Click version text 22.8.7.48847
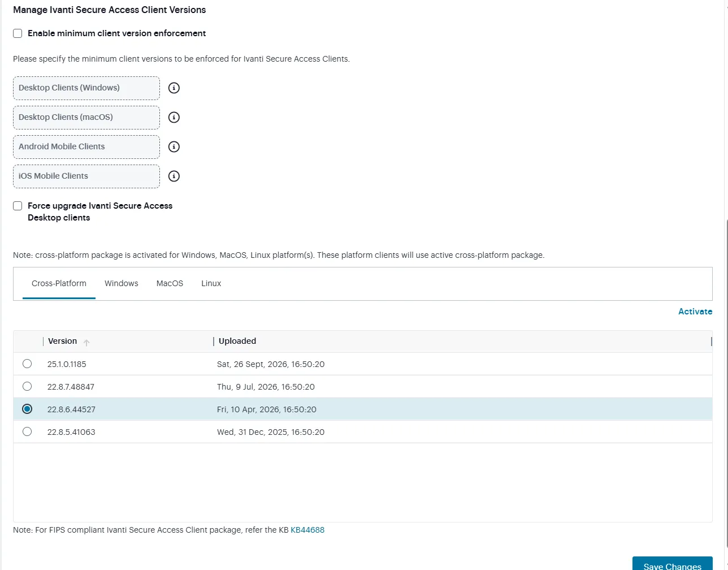Image resolution: width=728 pixels, height=570 pixels. (71, 387)
